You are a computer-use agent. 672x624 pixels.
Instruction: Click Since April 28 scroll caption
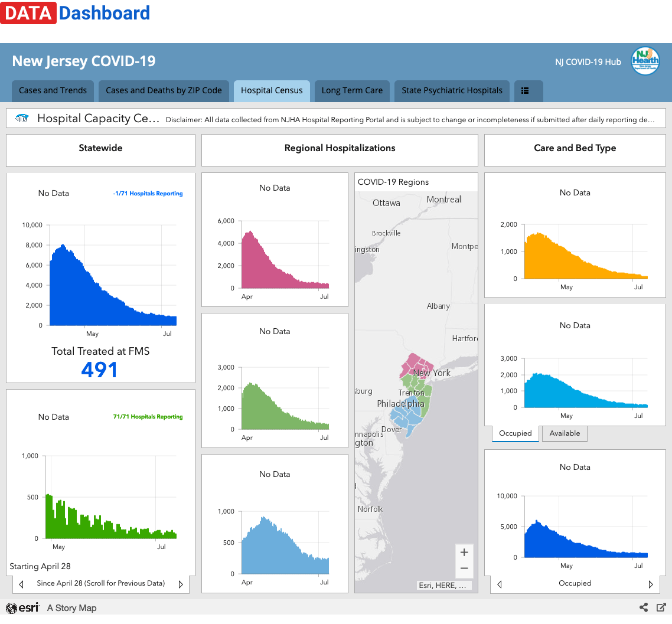(x=101, y=583)
